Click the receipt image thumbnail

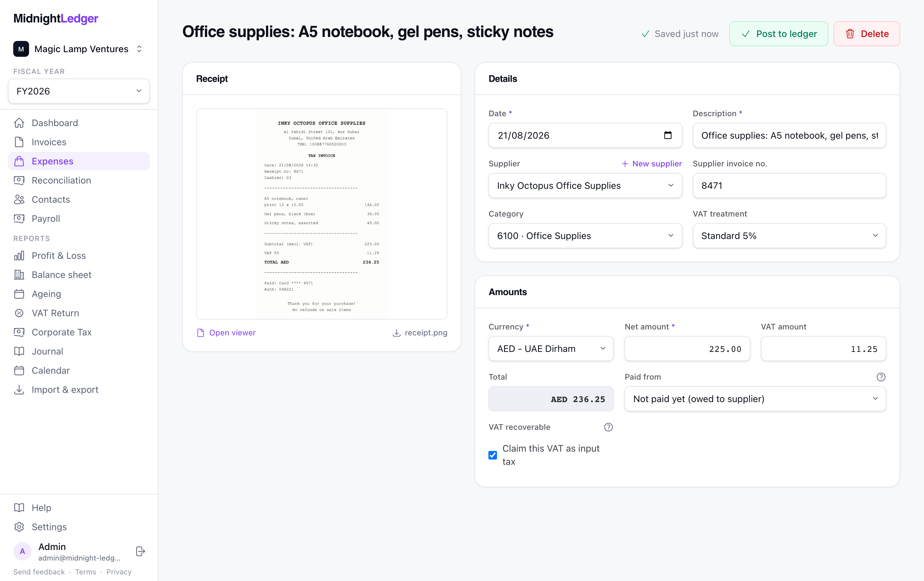click(321, 214)
